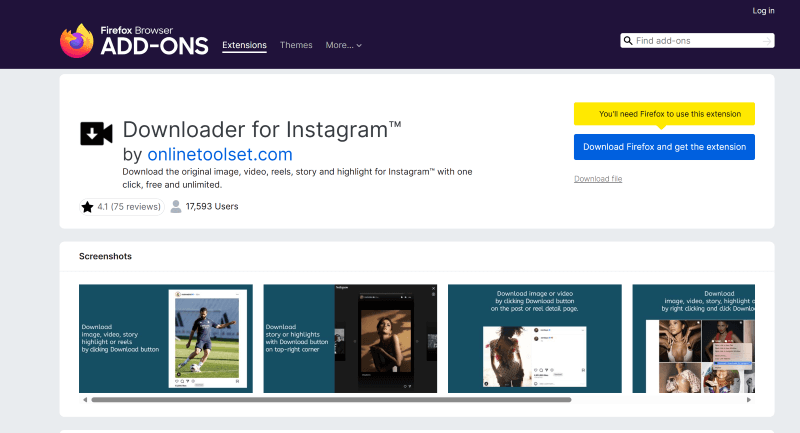Click the search magnifier icon
Screen dimensions: 800x433
(628, 41)
